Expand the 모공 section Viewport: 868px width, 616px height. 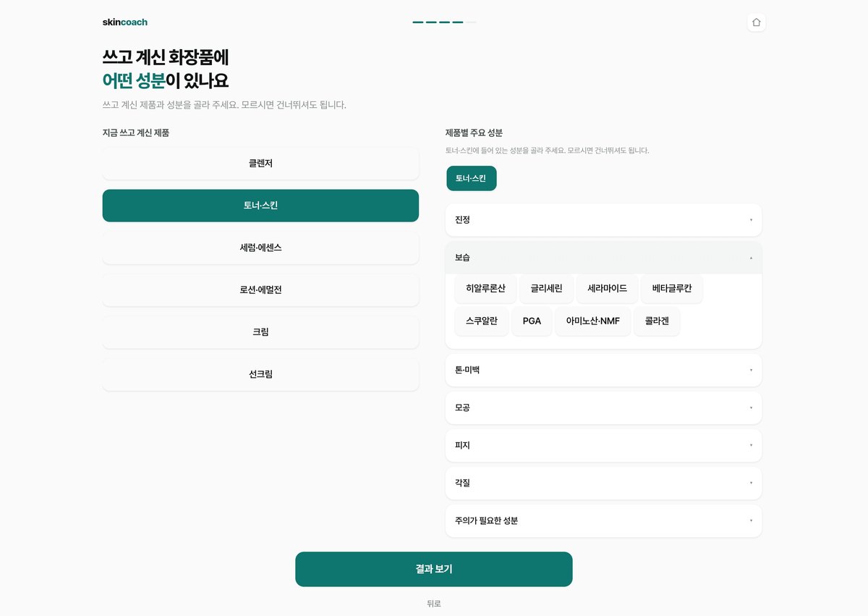(603, 408)
